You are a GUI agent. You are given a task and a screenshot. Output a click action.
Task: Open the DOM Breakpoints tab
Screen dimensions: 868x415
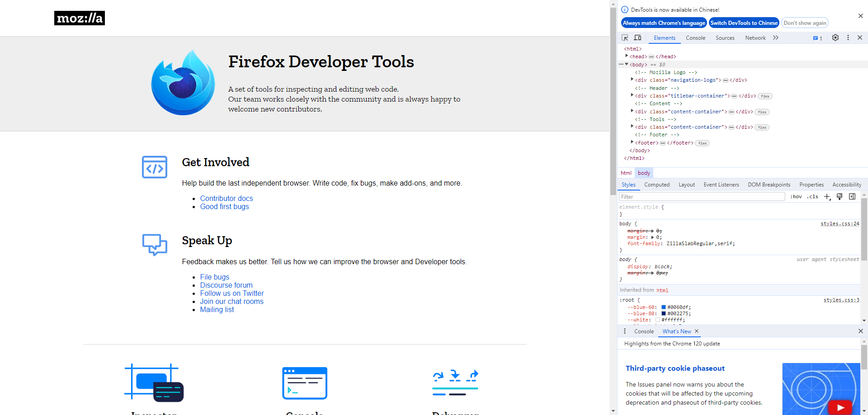pyautogui.click(x=769, y=185)
